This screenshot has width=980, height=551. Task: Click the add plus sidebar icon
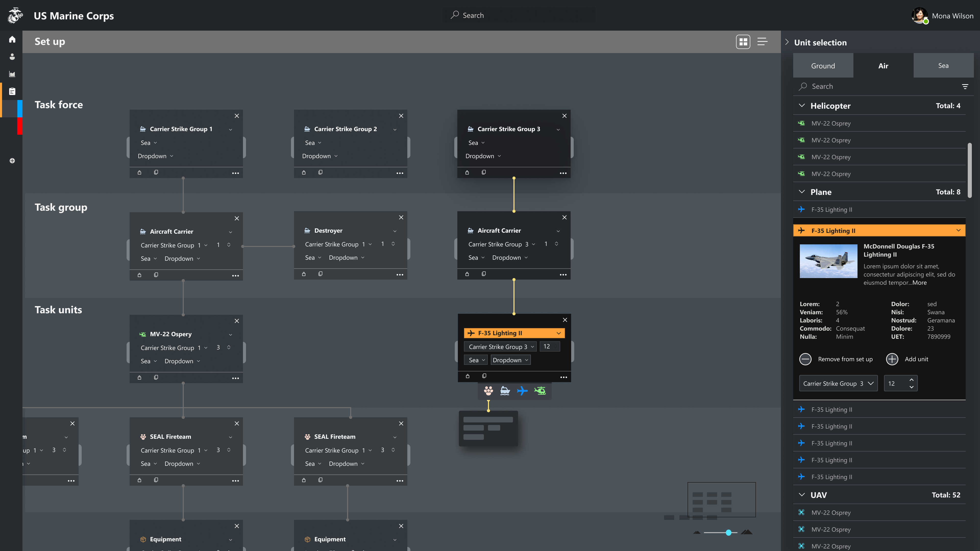pos(12,161)
